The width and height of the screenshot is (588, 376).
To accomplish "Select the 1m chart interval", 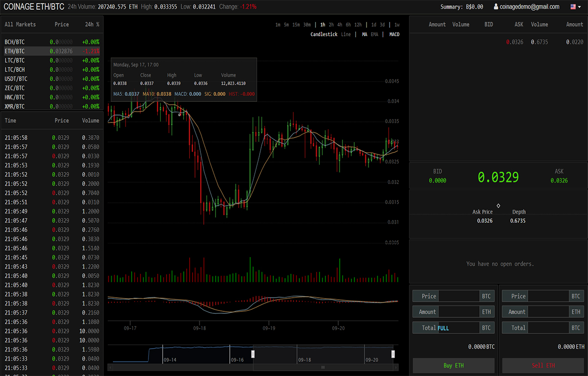I will [278, 24].
